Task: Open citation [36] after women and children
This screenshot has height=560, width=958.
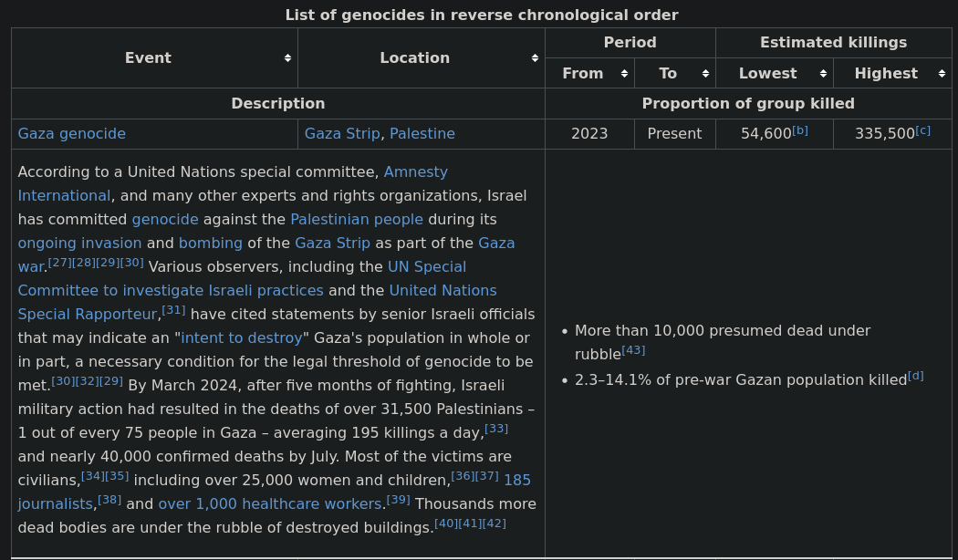Action: [463, 476]
